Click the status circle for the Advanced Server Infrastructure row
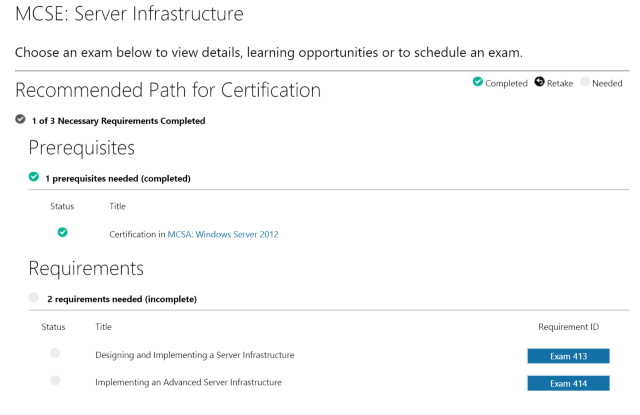The image size is (640, 415). (55, 380)
